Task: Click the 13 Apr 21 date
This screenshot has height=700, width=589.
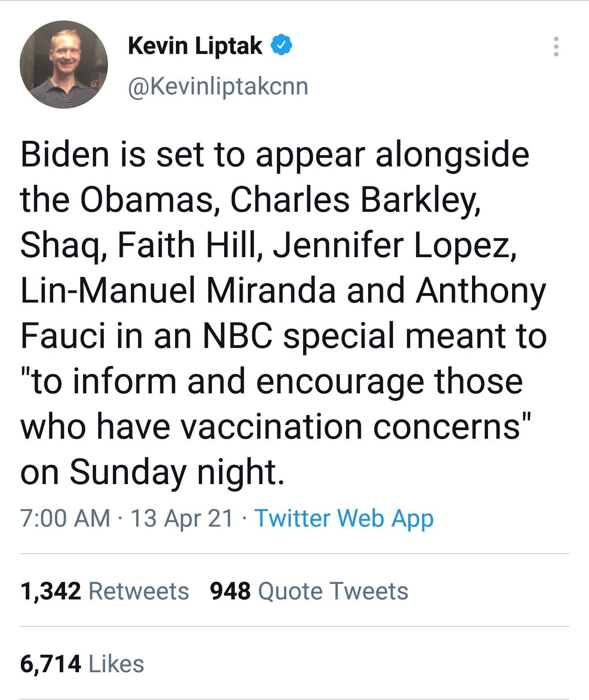Action: [182, 518]
